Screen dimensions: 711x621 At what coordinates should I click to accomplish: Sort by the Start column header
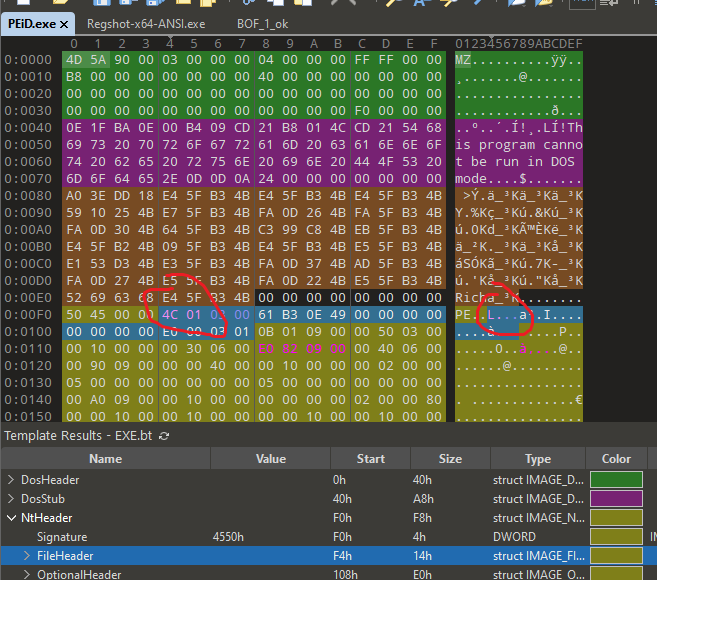pos(370,459)
